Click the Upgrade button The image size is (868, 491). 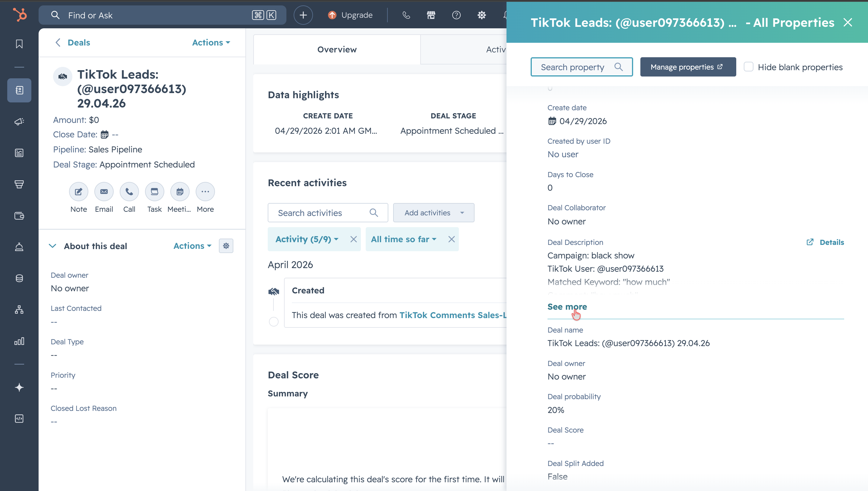(350, 15)
